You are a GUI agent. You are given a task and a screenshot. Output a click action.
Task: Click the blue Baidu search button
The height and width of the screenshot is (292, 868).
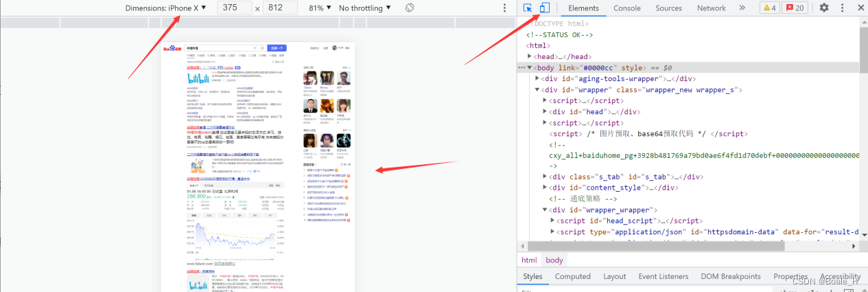pyautogui.click(x=277, y=48)
